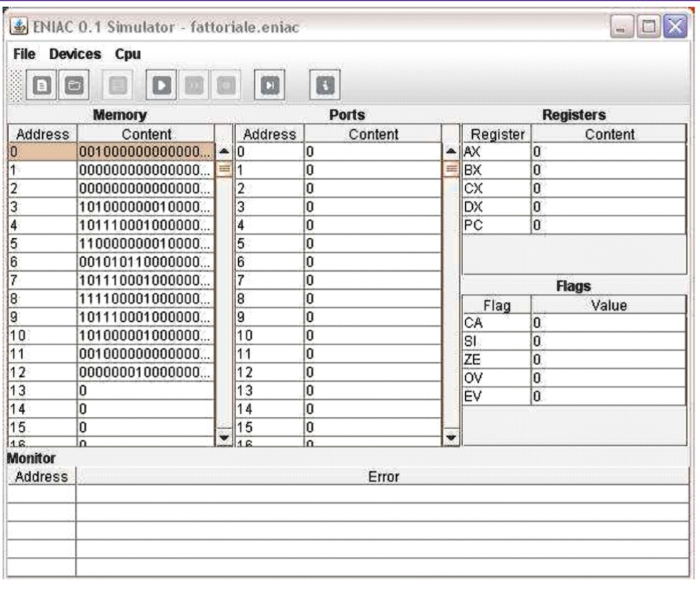The width and height of the screenshot is (700, 591).
Task: Open the simulator info dialog
Action: [x=324, y=84]
